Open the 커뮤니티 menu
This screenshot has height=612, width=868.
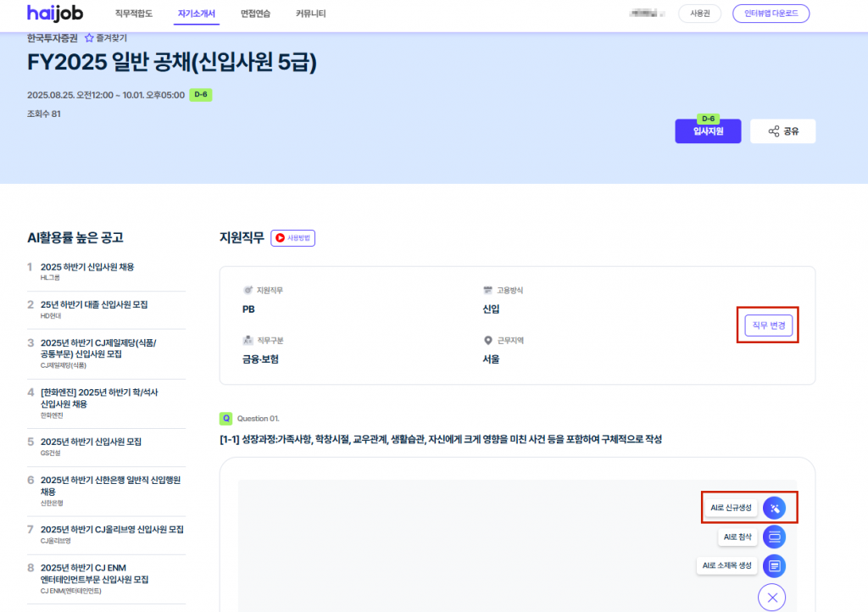coord(310,14)
